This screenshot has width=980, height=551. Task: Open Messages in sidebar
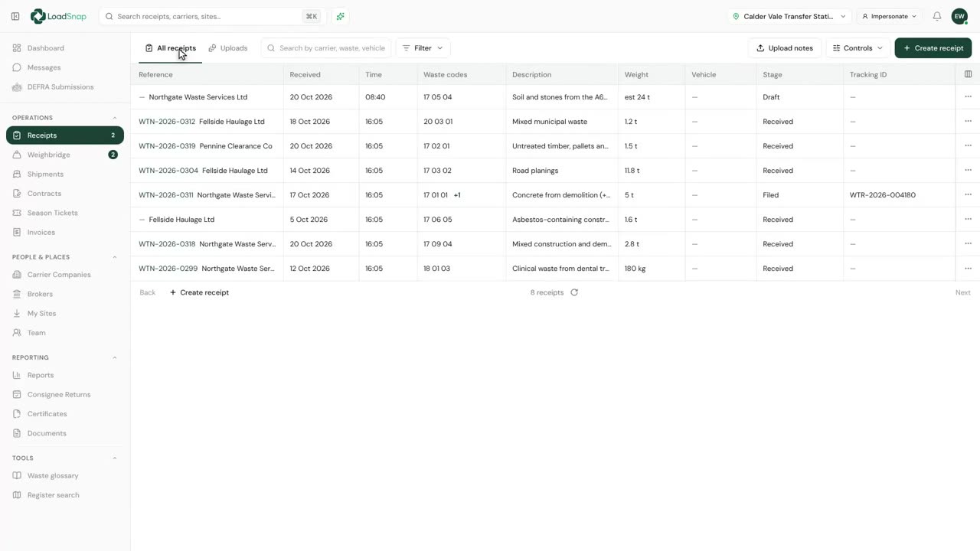[x=65, y=67]
